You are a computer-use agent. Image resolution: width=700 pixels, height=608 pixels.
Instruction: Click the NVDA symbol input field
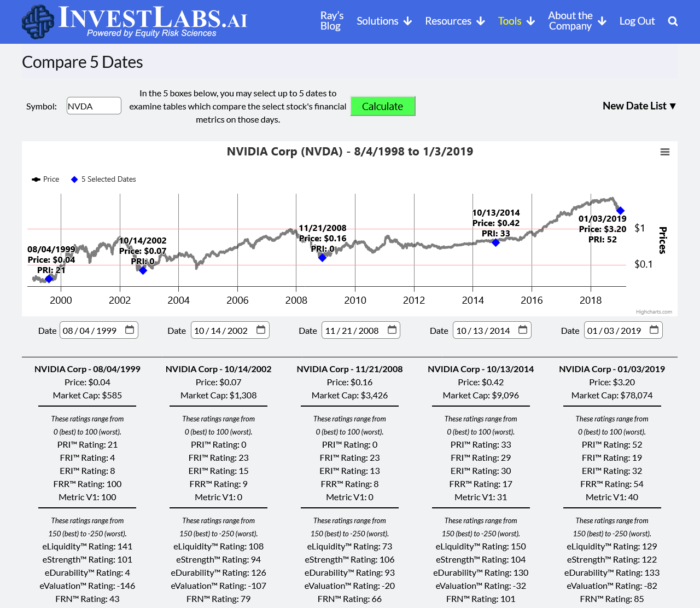[x=94, y=106]
